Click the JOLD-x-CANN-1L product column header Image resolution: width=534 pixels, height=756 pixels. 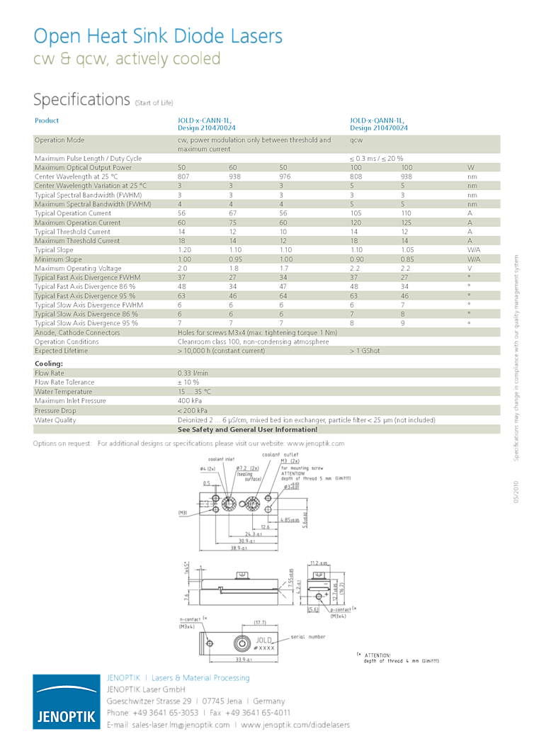pyautogui.click(x=205, y=125)
